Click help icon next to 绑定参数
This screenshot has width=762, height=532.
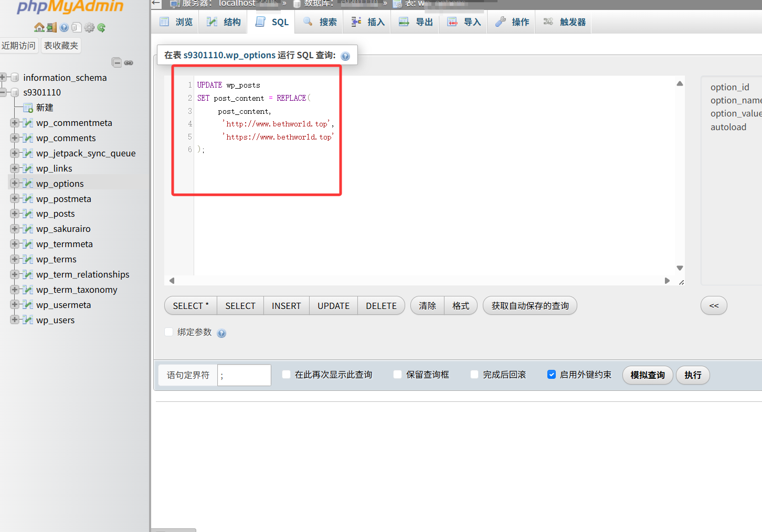[x=221, y=333]
